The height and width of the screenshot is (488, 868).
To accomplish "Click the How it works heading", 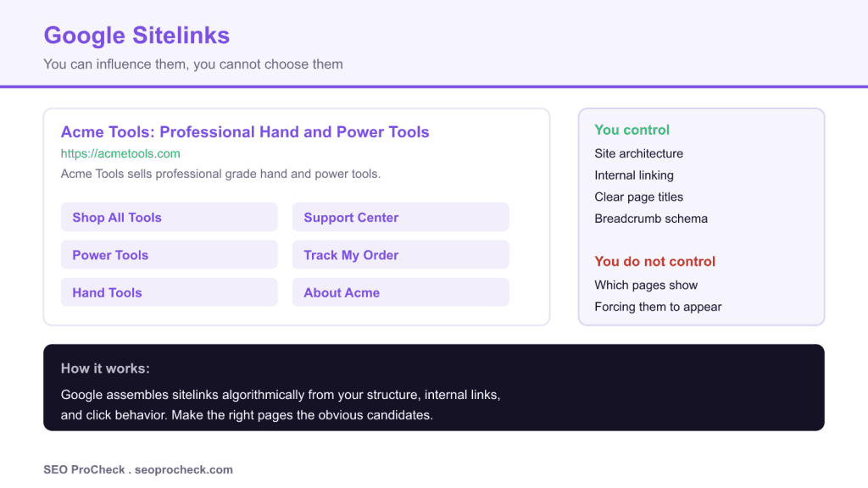I will click(105, 369).
